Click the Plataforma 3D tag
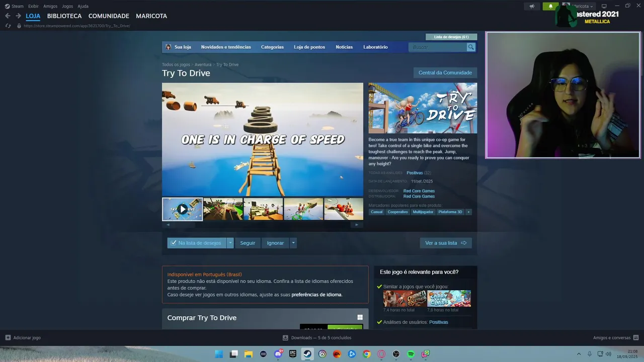This screenshot has height=362, width=644. pos(450,212)
